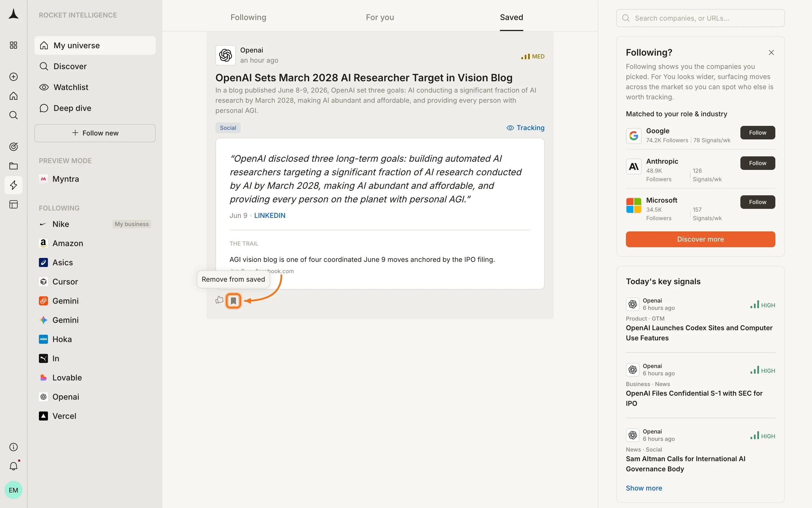Select Amazon in Following list

click(95, 243)
